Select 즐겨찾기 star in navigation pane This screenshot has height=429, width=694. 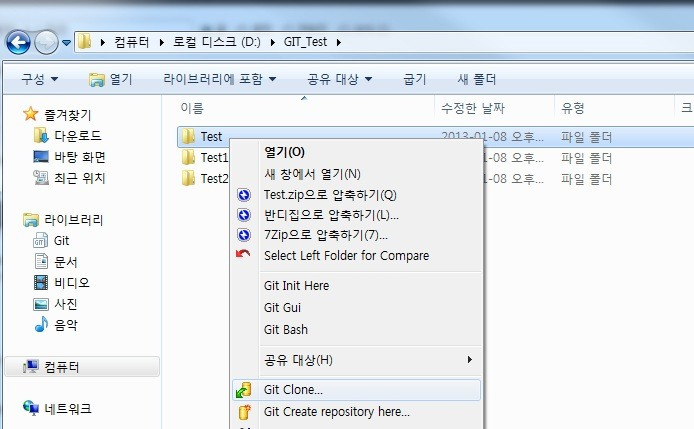coord(31,114)
